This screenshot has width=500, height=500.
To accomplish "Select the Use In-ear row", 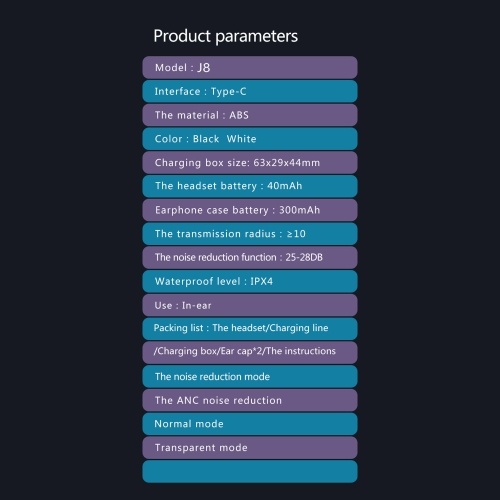I will tap(250, 305).
